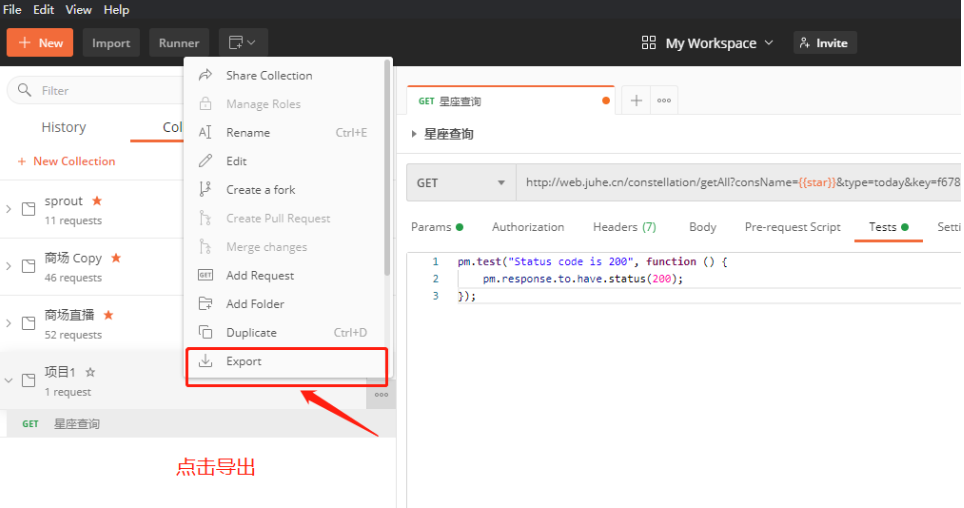Screen dimensions: 964x508
Task: Select Create a fork menu entry
Action: (286, 189)
